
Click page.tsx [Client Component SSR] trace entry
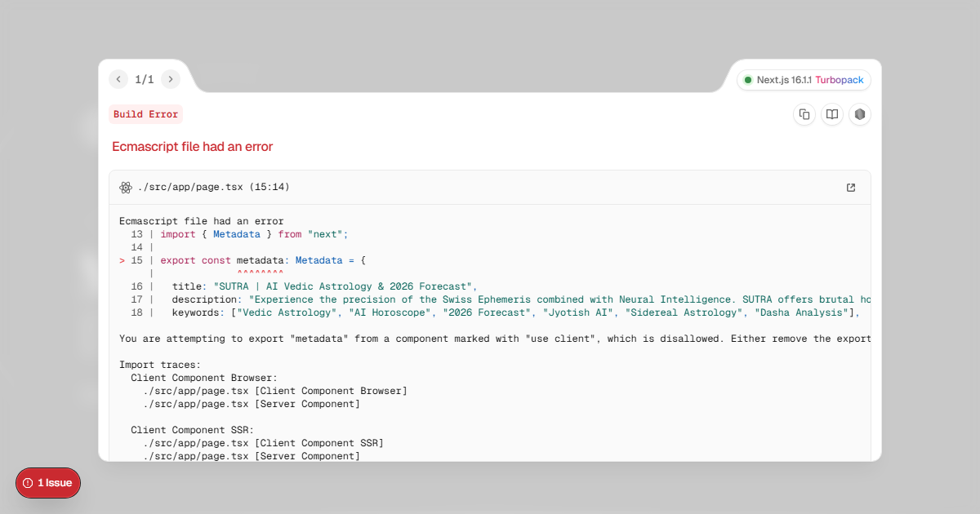click(x=263, y=443)
